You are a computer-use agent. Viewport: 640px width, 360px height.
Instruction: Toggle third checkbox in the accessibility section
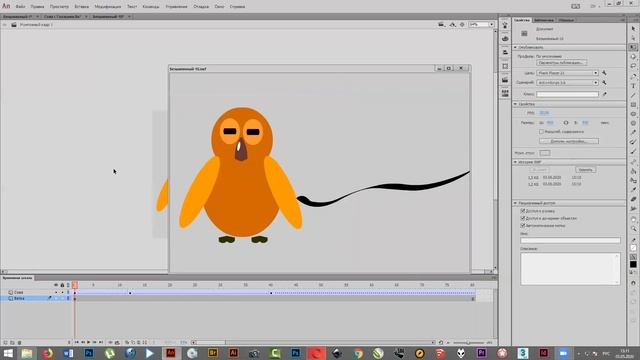coord(522,225)
